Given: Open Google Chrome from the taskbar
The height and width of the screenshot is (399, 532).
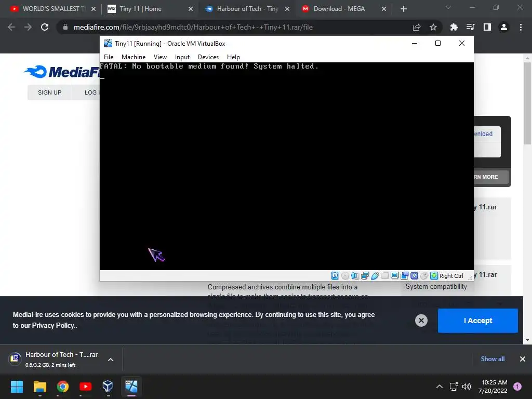Looking at the screenshot, I should [63, 387].
